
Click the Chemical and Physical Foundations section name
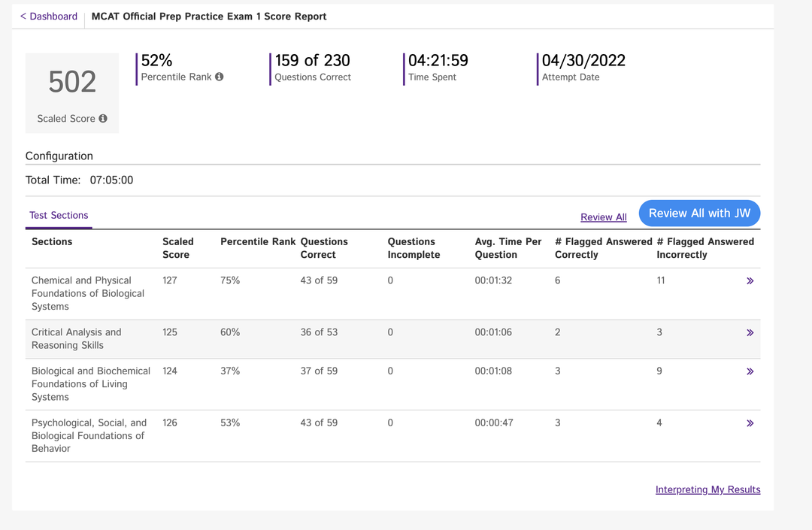tap(87, 293)
